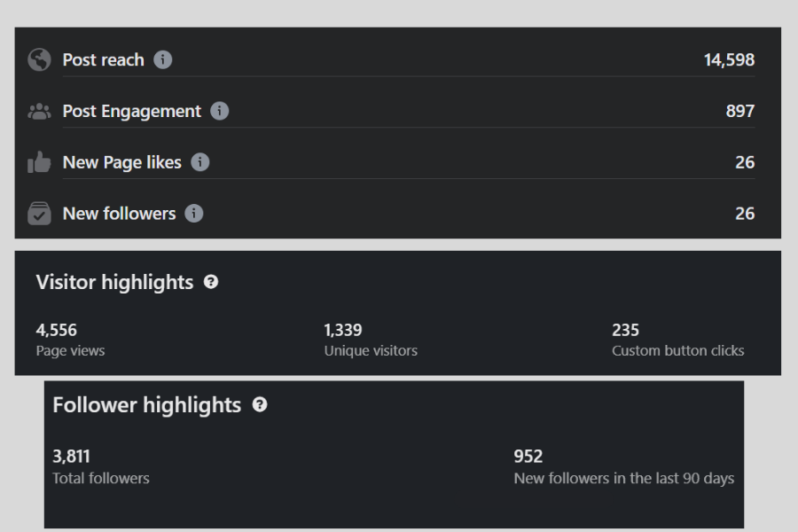This screenshot has height=532, width=798.
Task: View the 3,811 Total followers stat
Action: (x=100, y=466)
